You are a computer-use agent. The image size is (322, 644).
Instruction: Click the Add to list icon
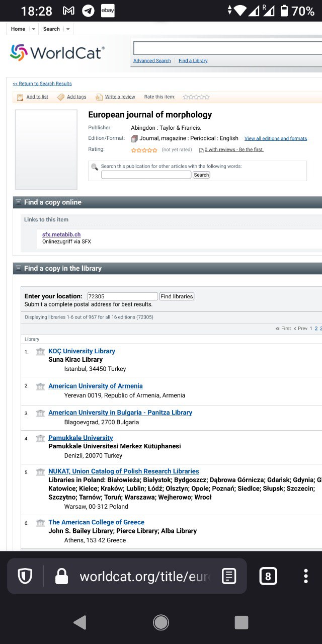(20, 97)
